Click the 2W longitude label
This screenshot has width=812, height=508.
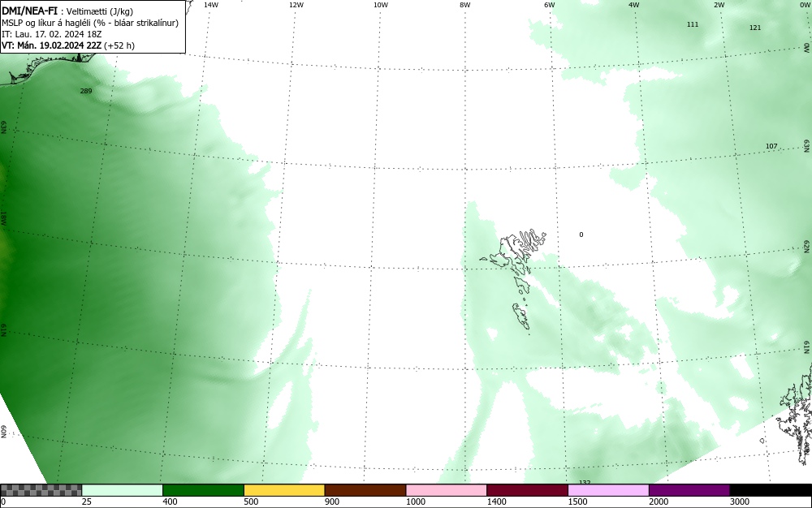[719, 5]
